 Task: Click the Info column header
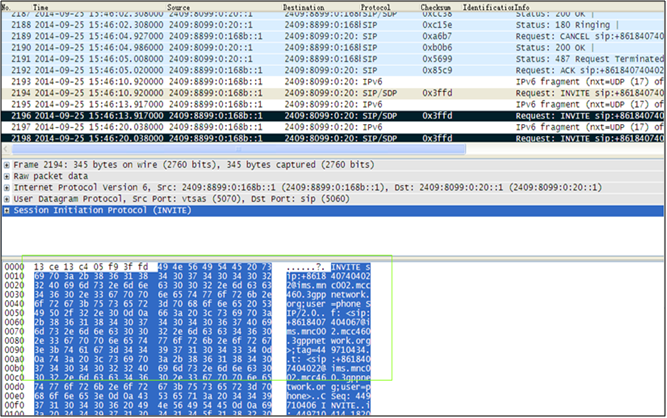click(x=522, y=7)
